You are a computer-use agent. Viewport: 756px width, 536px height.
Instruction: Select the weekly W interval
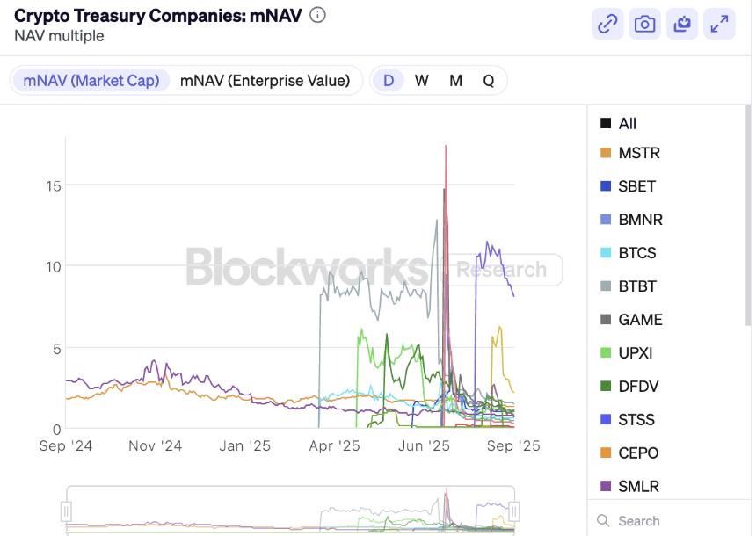pyautogui.click(x=422, y=81)
